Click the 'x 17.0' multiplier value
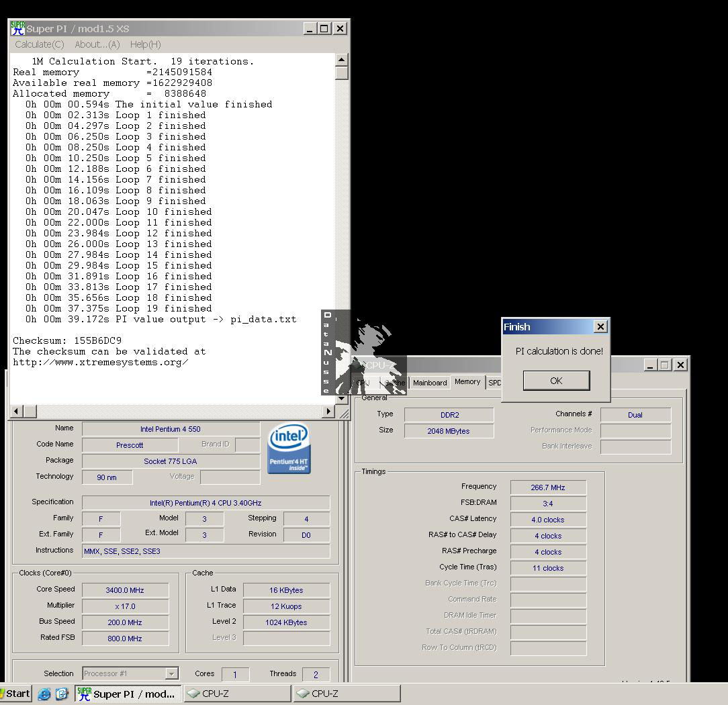 coord(125,606)
